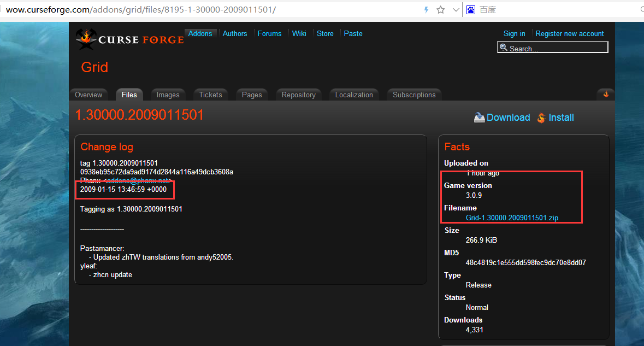Click the bookmark star icon in address bar
644x346 pixels.
click(x=440, y=10)
